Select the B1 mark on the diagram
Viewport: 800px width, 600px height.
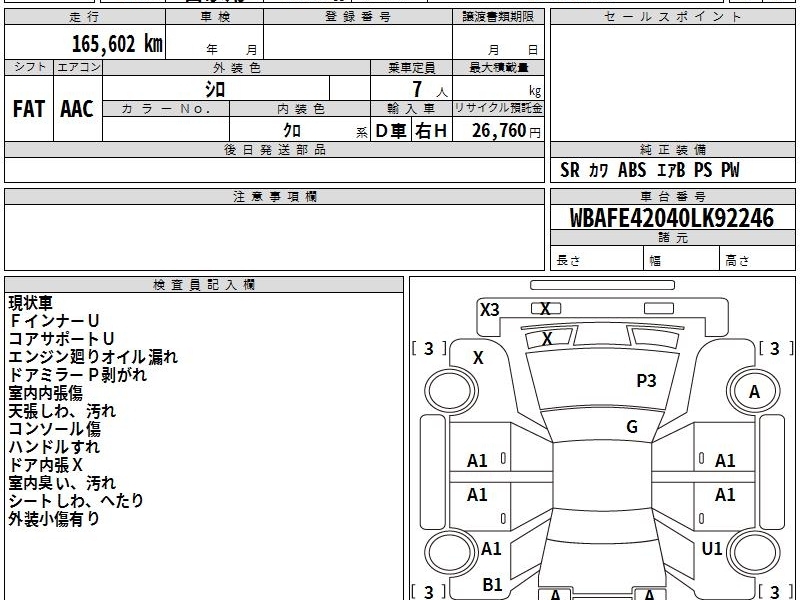492,585
